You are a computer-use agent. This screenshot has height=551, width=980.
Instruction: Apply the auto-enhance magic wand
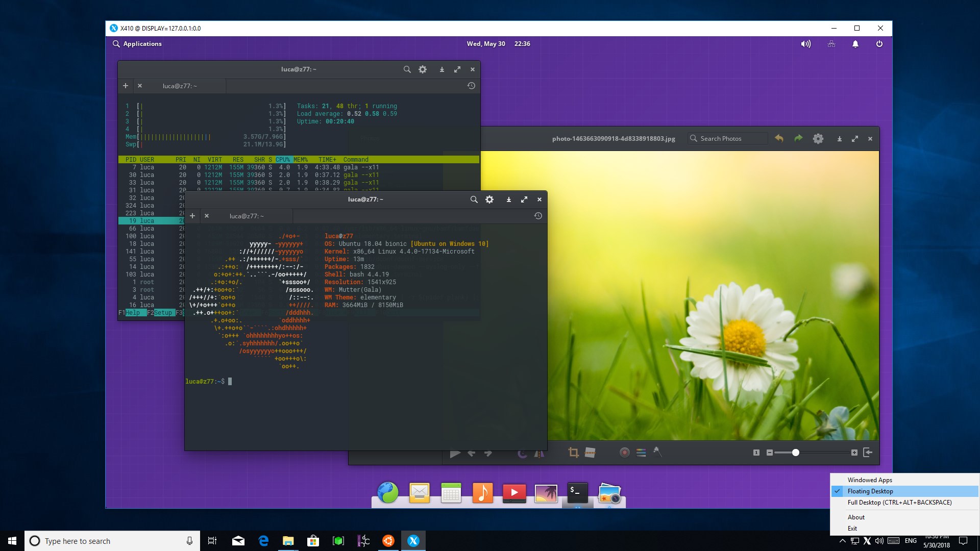coord(658,453)
